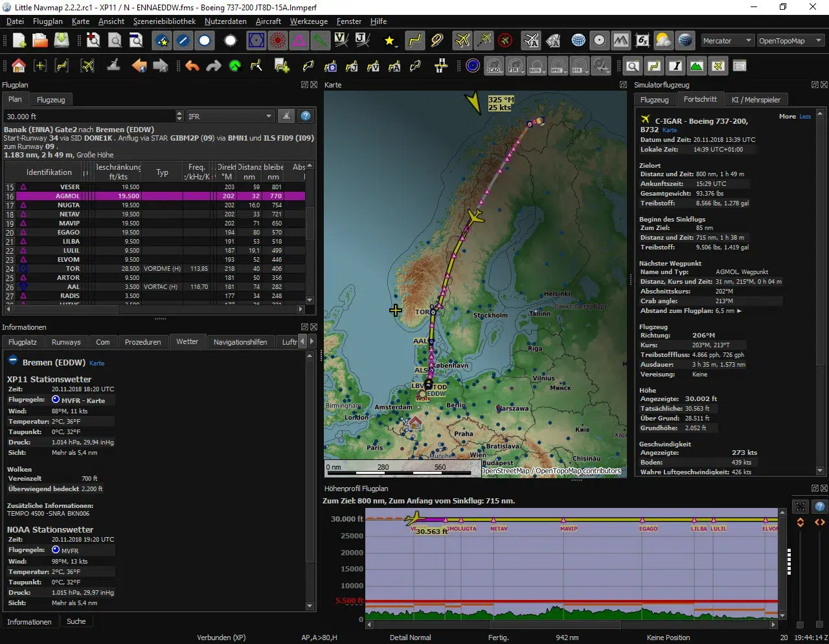Open the Mercator projection dropdown
Viewport: 829px width, 644px height.
[x=728, y=41]
